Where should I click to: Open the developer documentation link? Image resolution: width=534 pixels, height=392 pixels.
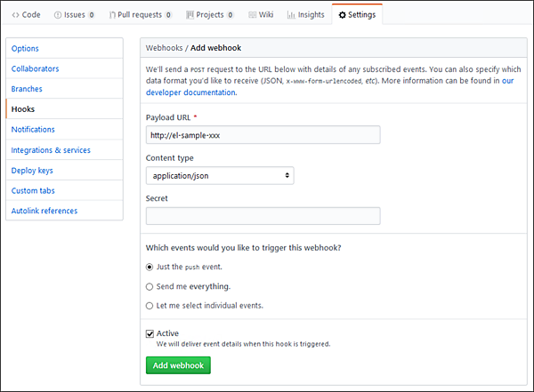190,92
